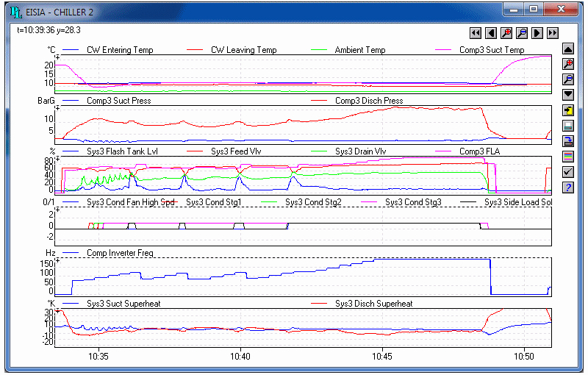The height and width of the screenshot is (375, 588).
Task: Select the Ambient Temp legend label
Action: [x=360, y=50]
